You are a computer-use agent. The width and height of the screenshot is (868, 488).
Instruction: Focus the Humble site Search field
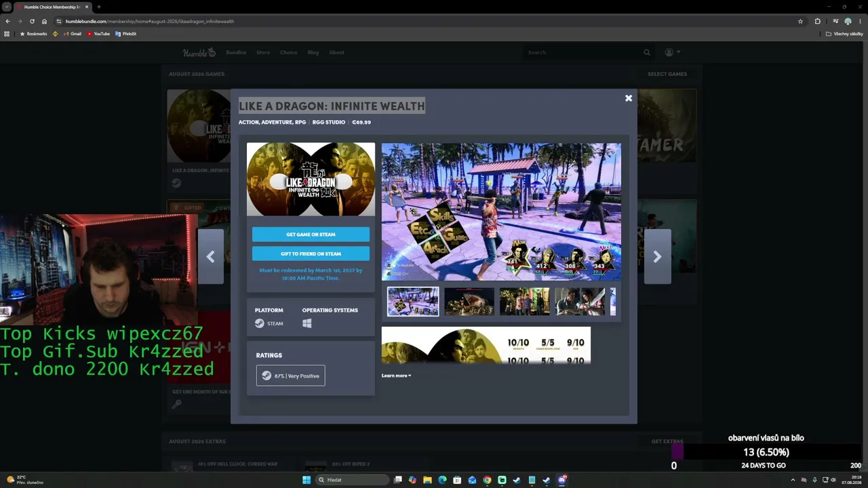point(583,52)
